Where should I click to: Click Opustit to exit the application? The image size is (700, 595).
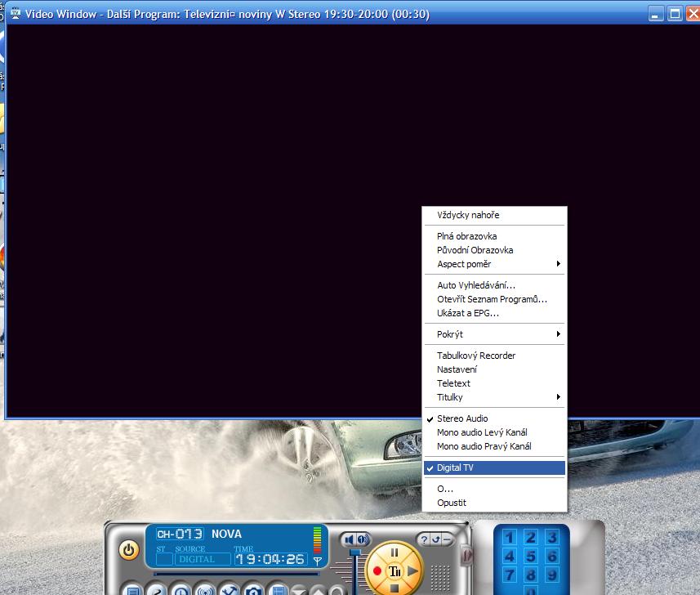[x=452, y=503]
